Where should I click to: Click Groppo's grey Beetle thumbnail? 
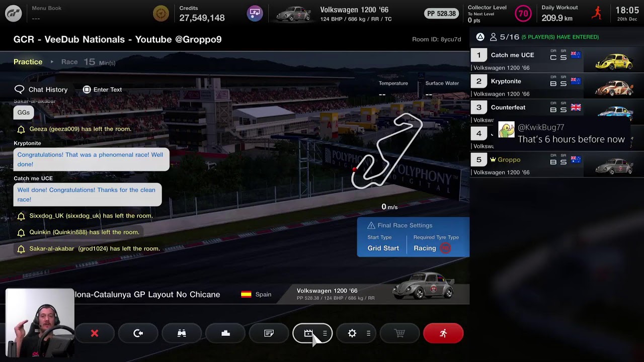tap(614, 166)
